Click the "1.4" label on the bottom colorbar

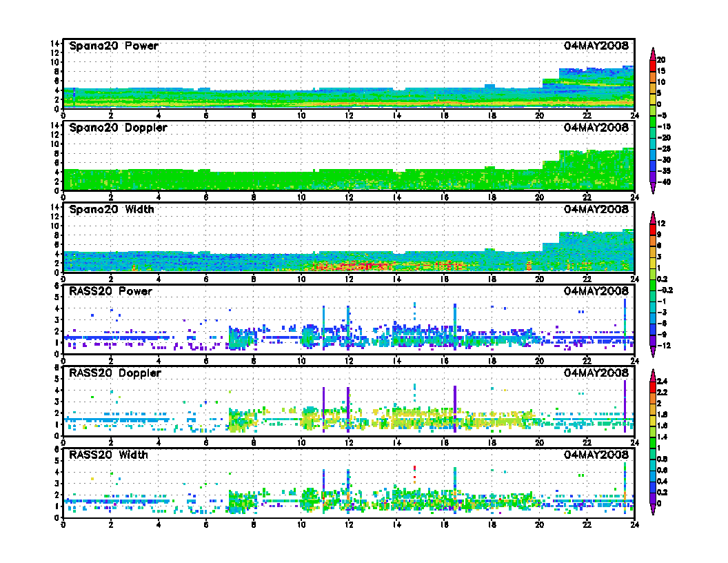point(662,437)
